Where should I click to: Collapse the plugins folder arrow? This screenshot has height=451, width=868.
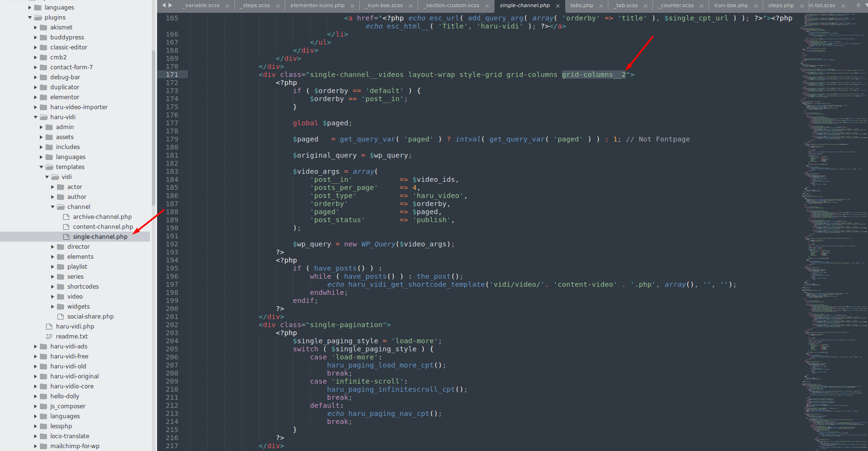[x=30, y=18]
